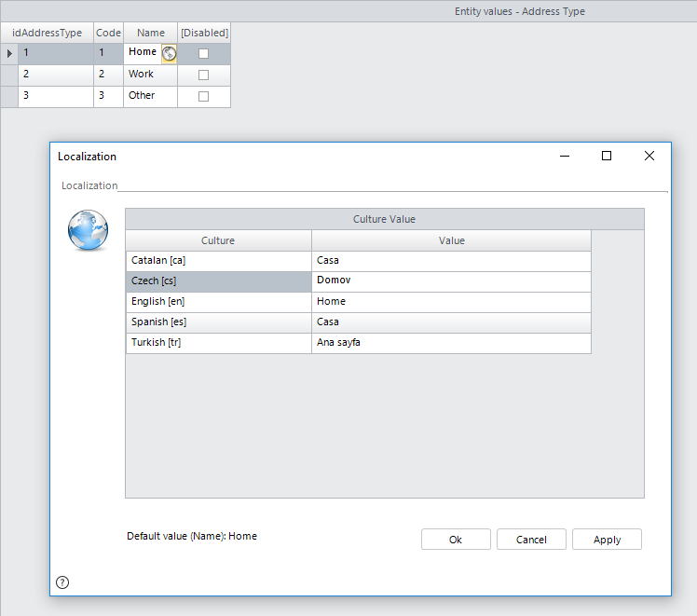Select the English [en] culture row
Image resolution: width=697 pixels, height=616 pixels.
point(219,302)
